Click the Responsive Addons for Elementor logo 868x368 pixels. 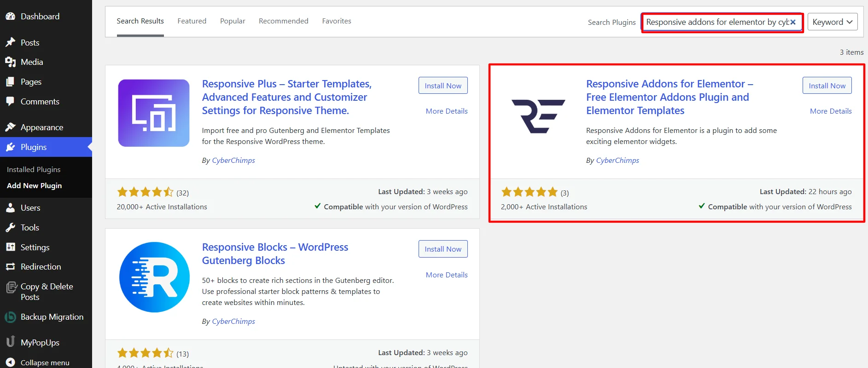pos(538,116)
